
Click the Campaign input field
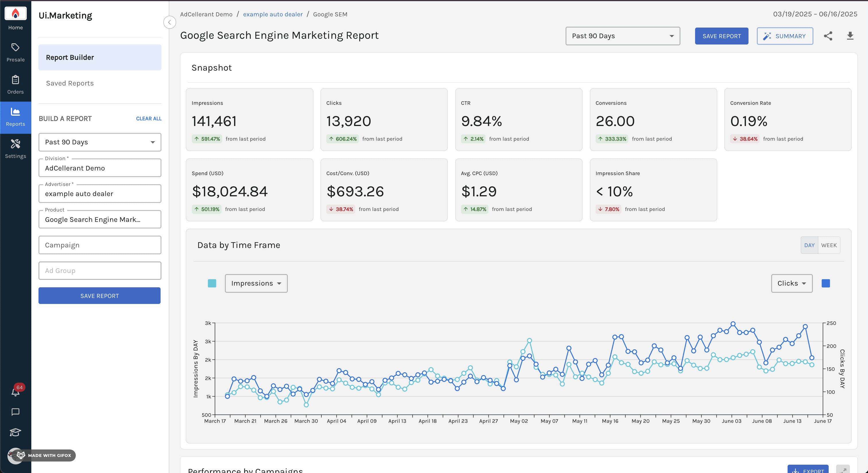[100, 245]
